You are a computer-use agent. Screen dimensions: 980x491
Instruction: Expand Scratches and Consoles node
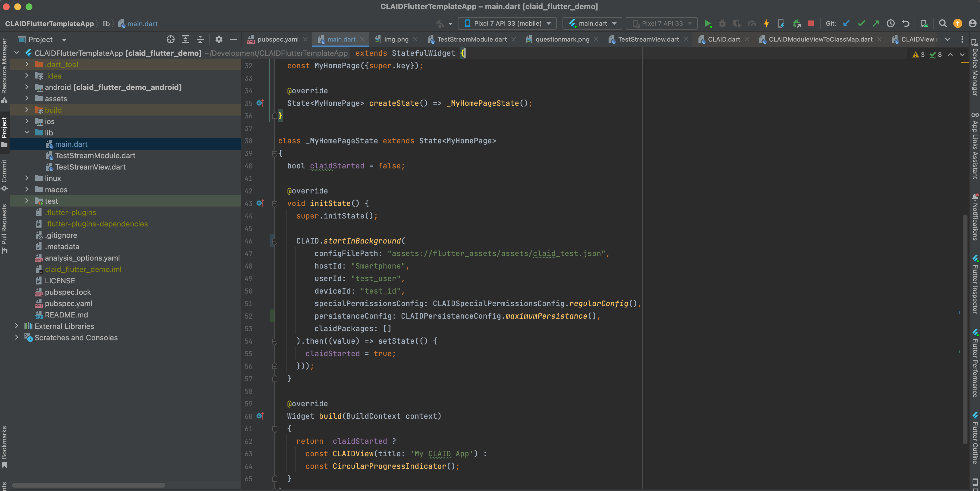coord(16,338)
